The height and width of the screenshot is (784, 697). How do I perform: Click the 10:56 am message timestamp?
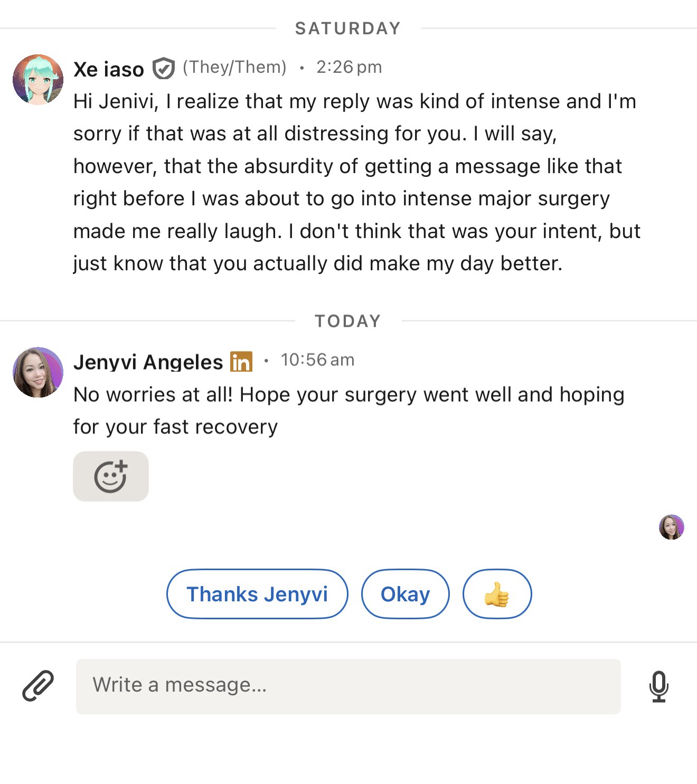click(x=317, y=360)
